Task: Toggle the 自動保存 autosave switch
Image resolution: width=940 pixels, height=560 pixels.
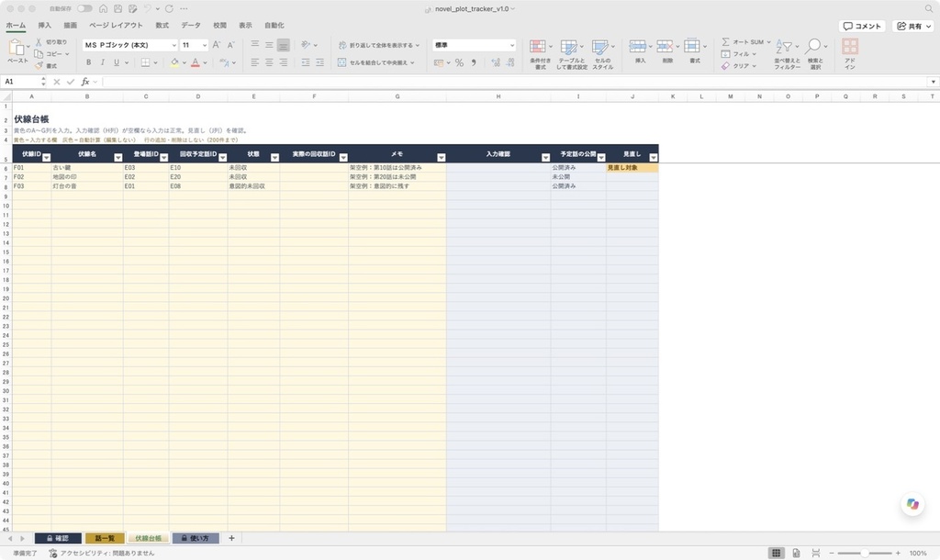Action: (x=84, y=8)
